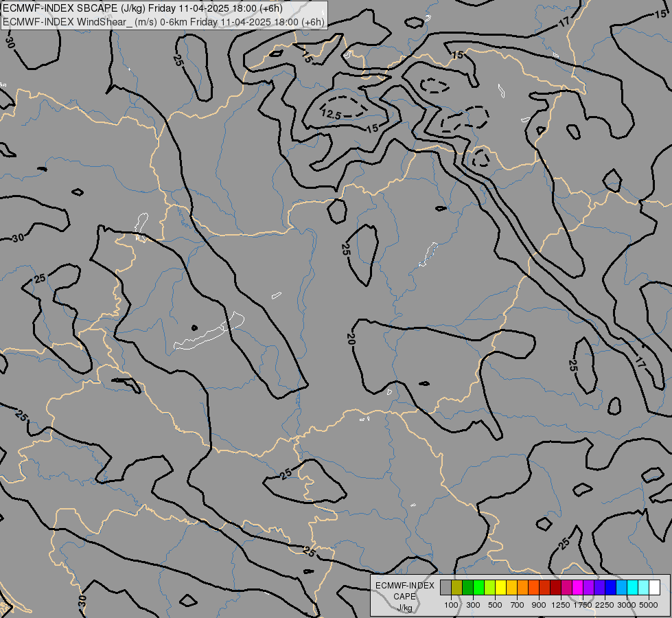Click the '1750' legend value
The image size is (672, 618).
point(583,605)
